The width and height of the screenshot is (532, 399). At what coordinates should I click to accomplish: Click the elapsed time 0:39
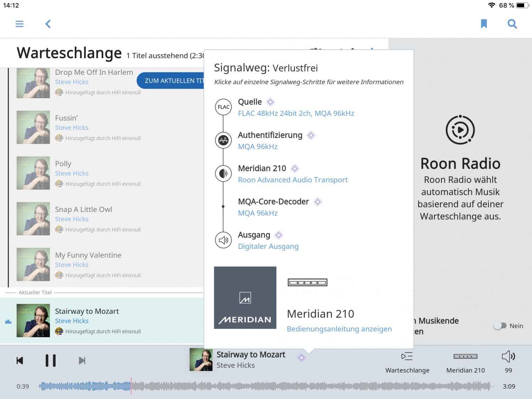(x=23, y=387)
